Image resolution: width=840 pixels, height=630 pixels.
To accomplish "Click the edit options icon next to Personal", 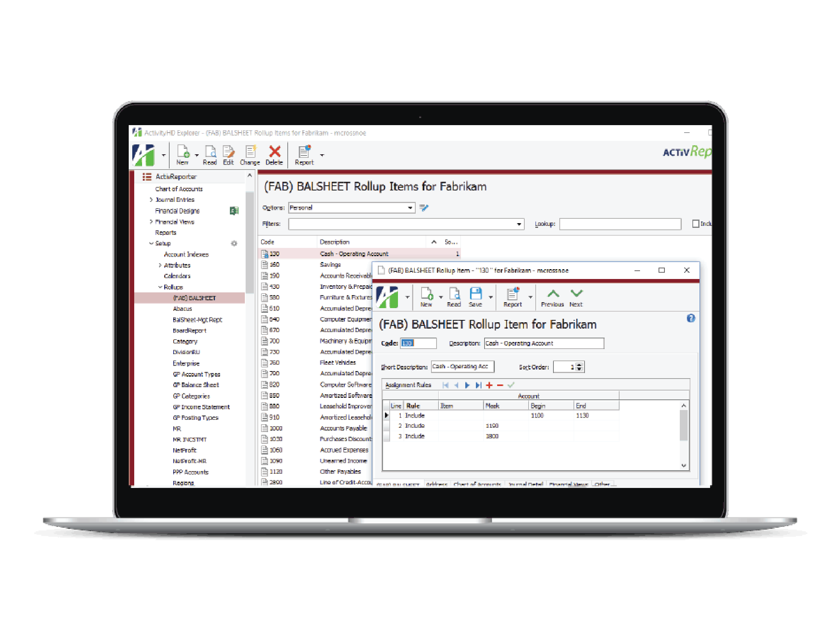I will point(424,207).
